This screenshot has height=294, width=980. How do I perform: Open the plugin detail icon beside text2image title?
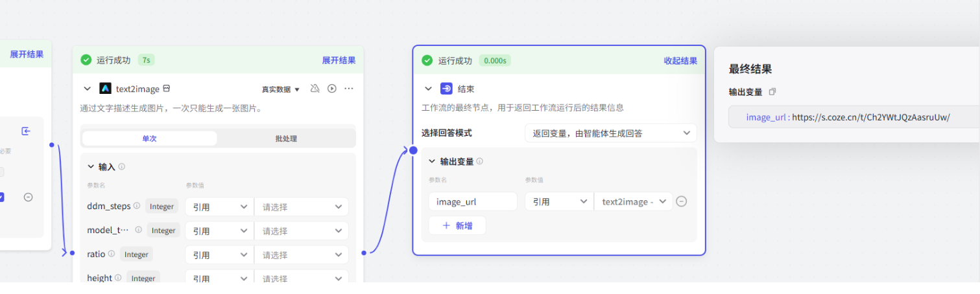(167, 89)
